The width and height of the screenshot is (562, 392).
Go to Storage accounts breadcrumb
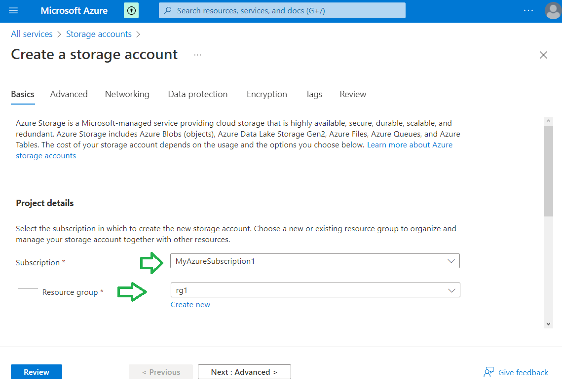[99, 34]
